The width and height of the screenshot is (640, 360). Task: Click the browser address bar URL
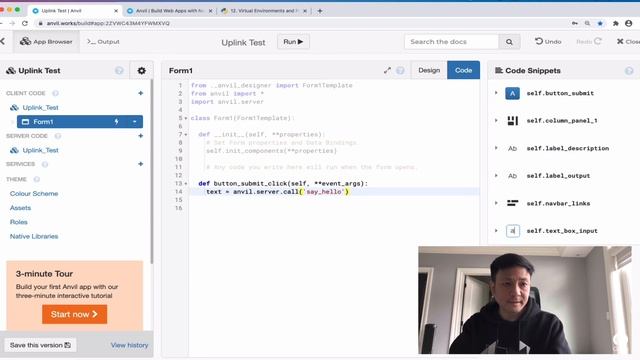tap(108, 23)
